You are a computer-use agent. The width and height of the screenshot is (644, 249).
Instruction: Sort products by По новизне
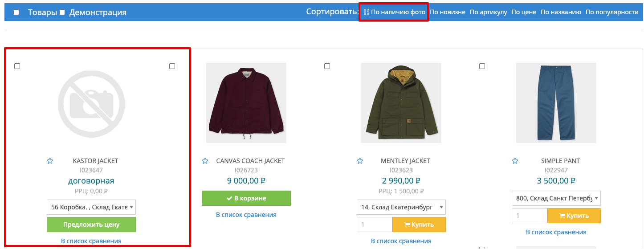point(447,12)
